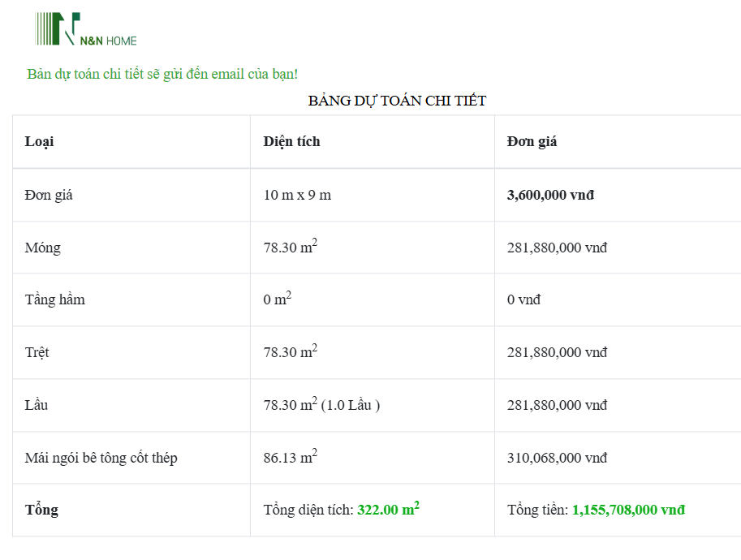Click the 10 m x 9 m dimensions cell

pos(297,195)
